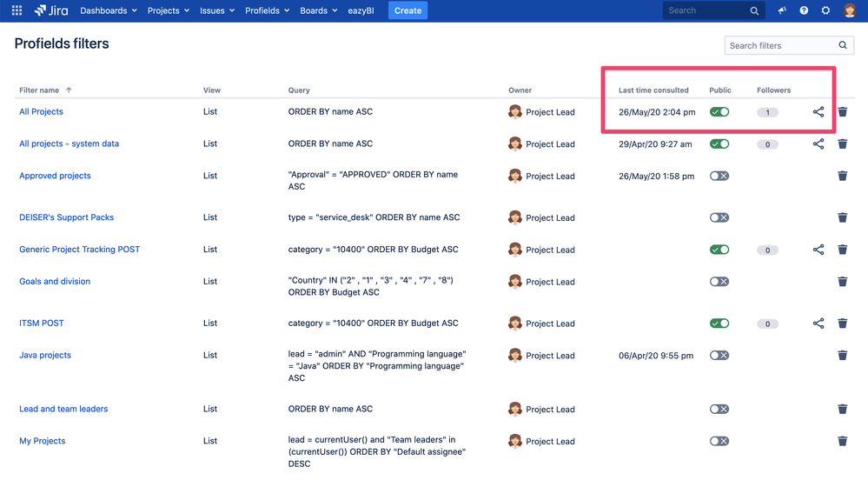Click the Owner column header

(520, 90)
